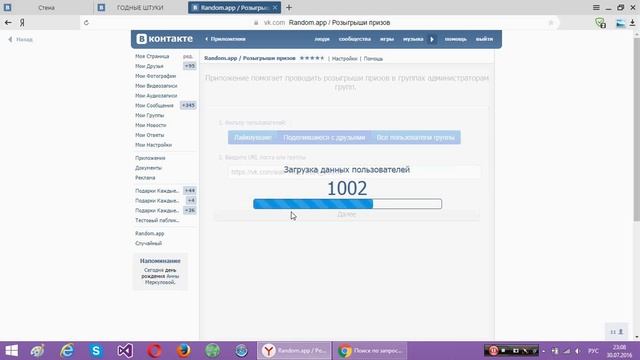The width and height of the screenshot is (640, 360).
Task: Open 'Random.app' sidebar link
Action: coord(149,233)
